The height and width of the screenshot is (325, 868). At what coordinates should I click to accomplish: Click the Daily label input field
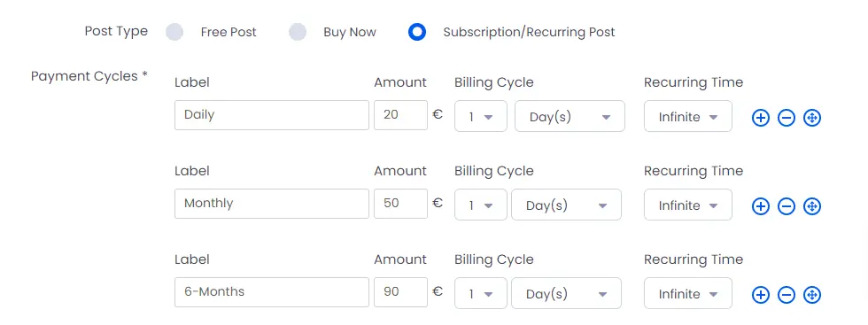pos(272,115)
